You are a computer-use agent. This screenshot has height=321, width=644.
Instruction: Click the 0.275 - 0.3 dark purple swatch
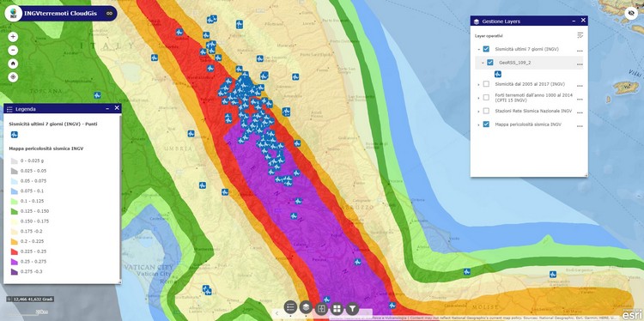point(15,271)
